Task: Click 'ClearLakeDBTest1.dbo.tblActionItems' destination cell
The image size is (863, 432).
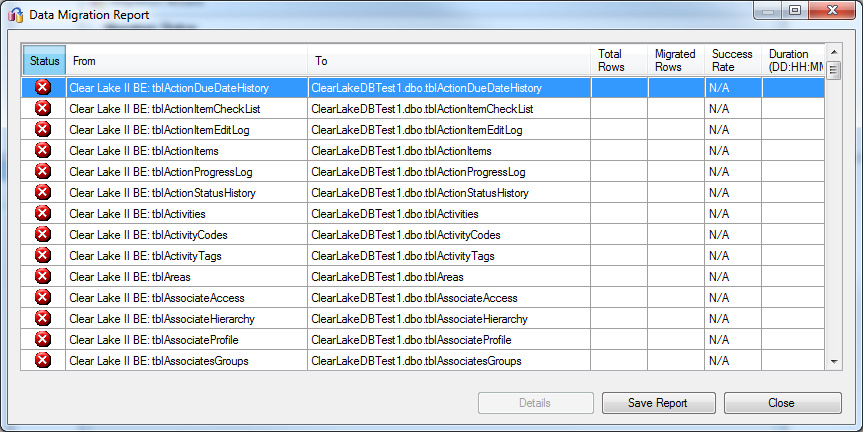Action: [449, 150]
